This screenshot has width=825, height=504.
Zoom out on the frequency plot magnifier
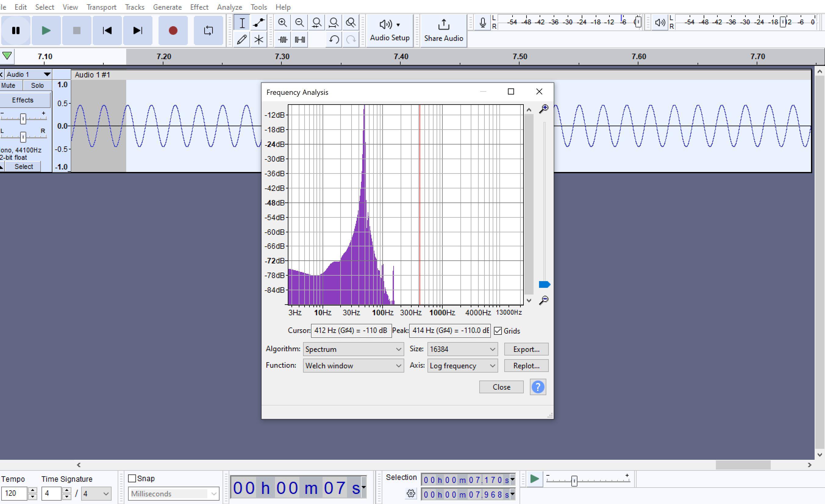tap(544, 300)
